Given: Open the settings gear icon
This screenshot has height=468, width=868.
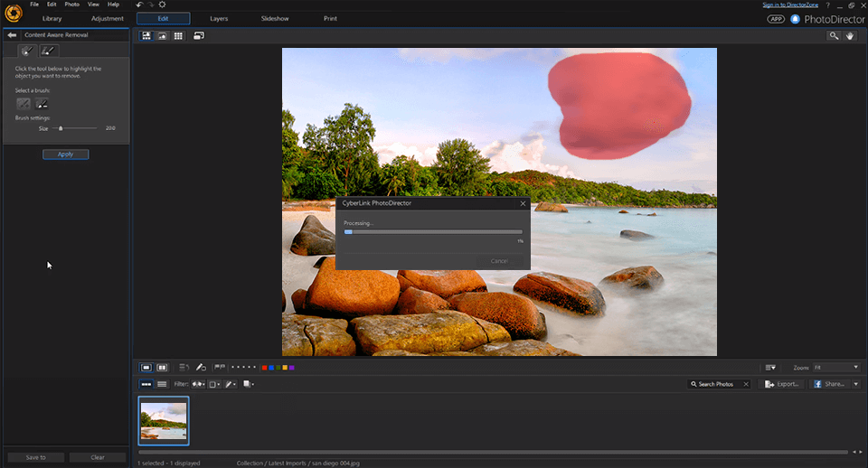Looking at the screenshot, I should [162, 5].
